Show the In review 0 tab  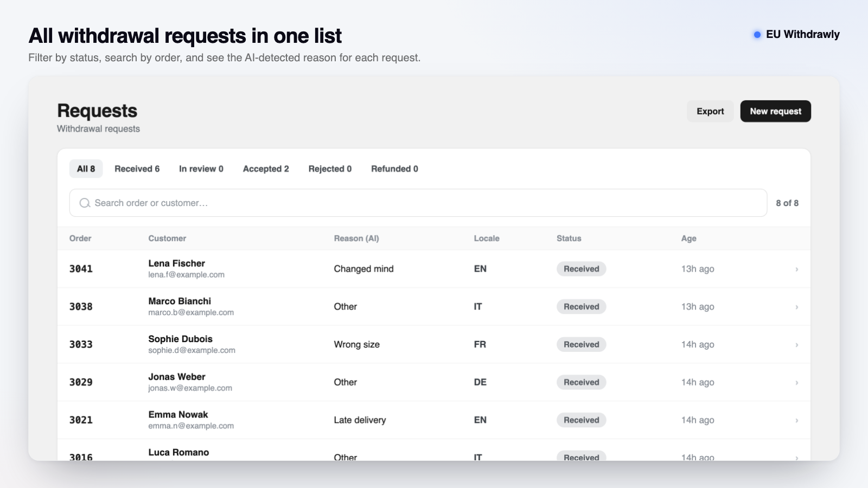point(201,169)
